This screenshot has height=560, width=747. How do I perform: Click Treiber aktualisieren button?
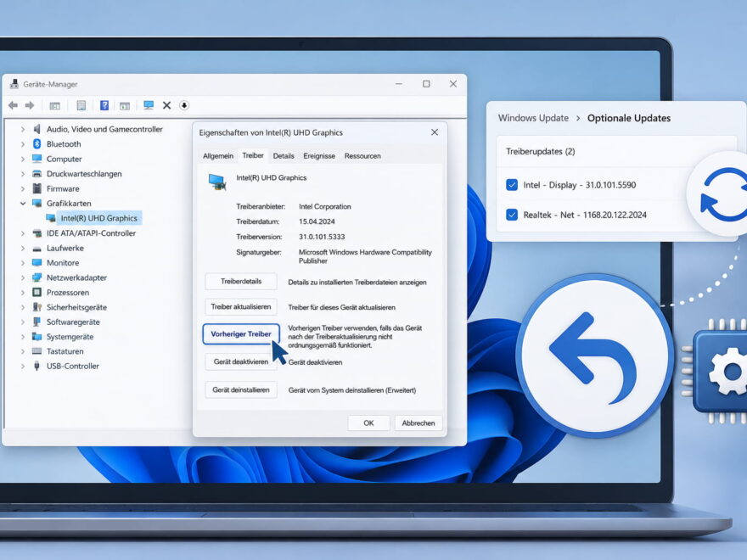(x=241, y=306)
